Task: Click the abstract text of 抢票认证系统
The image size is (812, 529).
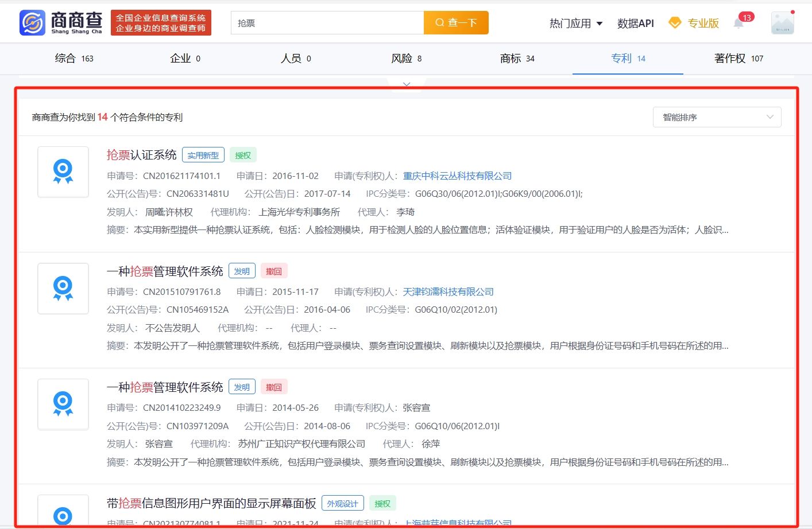Action: pyautogui.click(x=431, y=230)
